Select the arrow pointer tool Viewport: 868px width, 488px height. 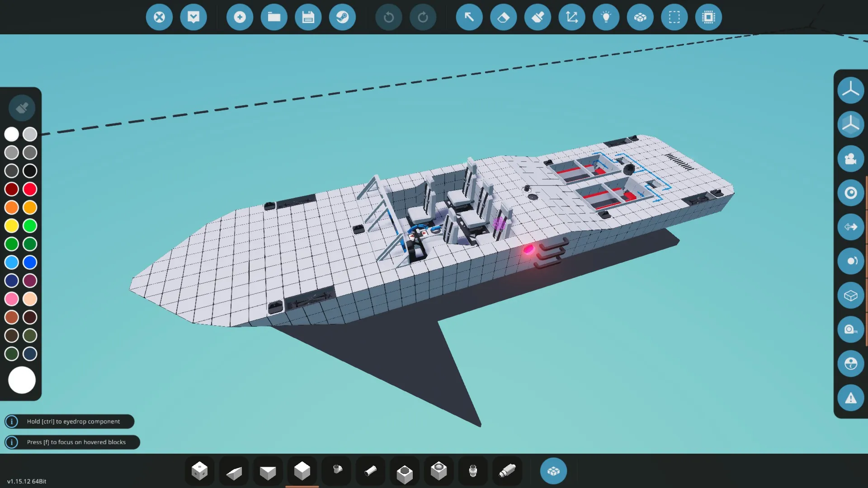click(x=469, y=17)
